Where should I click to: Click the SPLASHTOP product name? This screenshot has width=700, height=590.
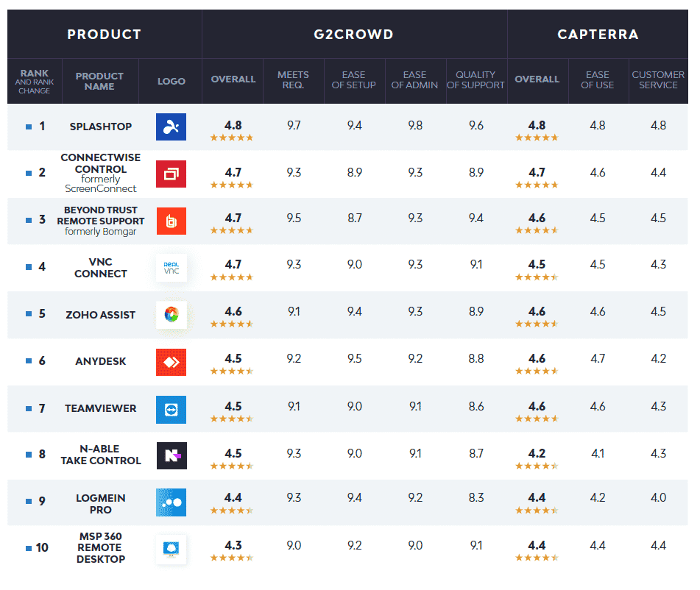[101, 127]
